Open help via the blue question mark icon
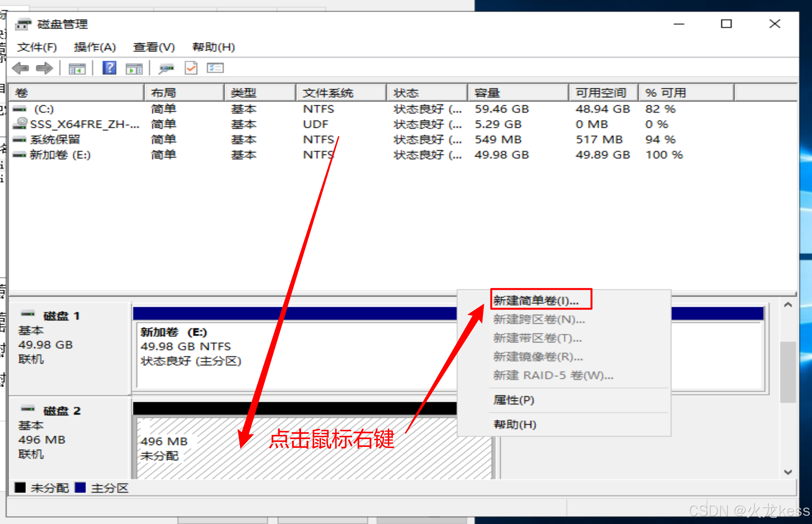Image resolution: width=812 pixels, height=524 pixels. [109, 68]
